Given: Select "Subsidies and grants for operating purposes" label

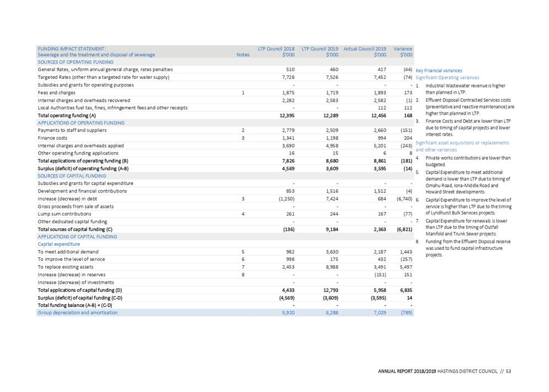Looking at the screenshot, I should click(x=86, y=85).
